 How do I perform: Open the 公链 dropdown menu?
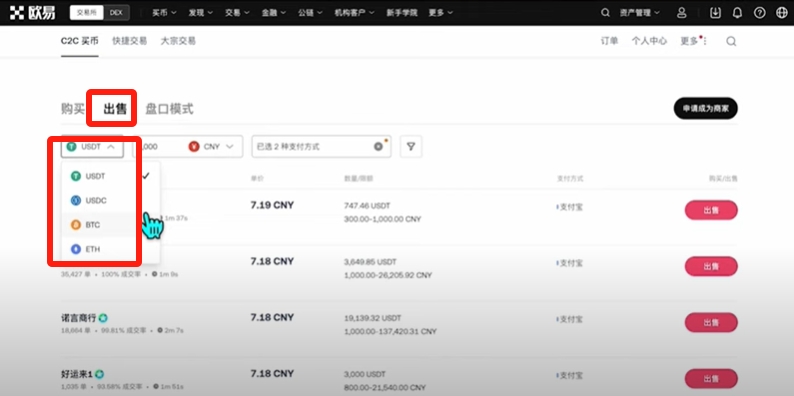coord(310,13)
